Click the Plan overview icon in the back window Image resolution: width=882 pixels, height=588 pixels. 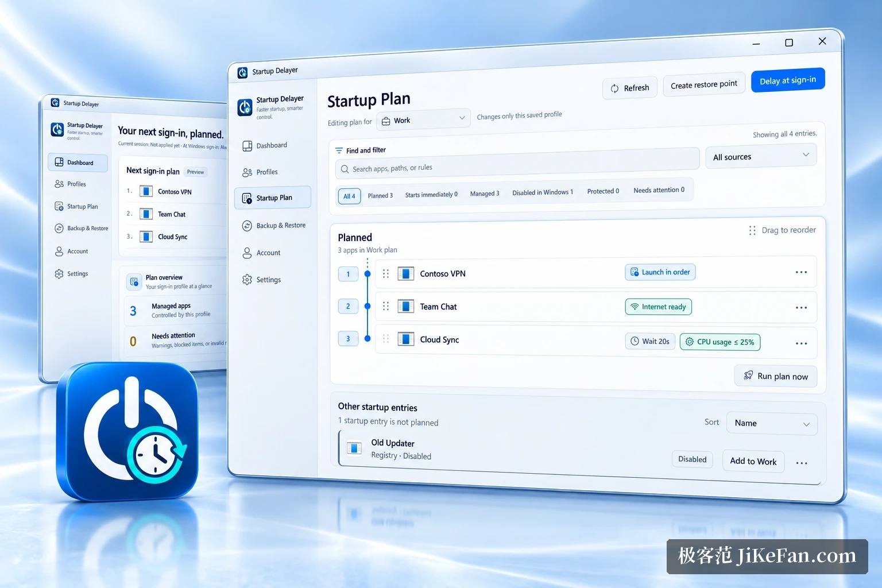coord(134,282)
